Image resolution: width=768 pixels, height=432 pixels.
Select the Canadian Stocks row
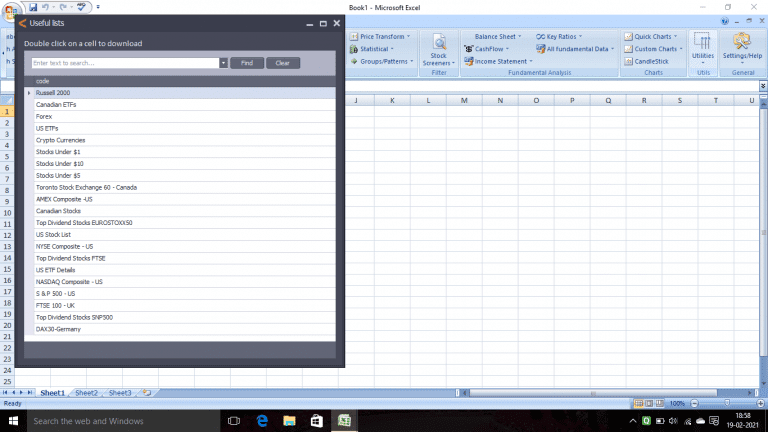185,211
